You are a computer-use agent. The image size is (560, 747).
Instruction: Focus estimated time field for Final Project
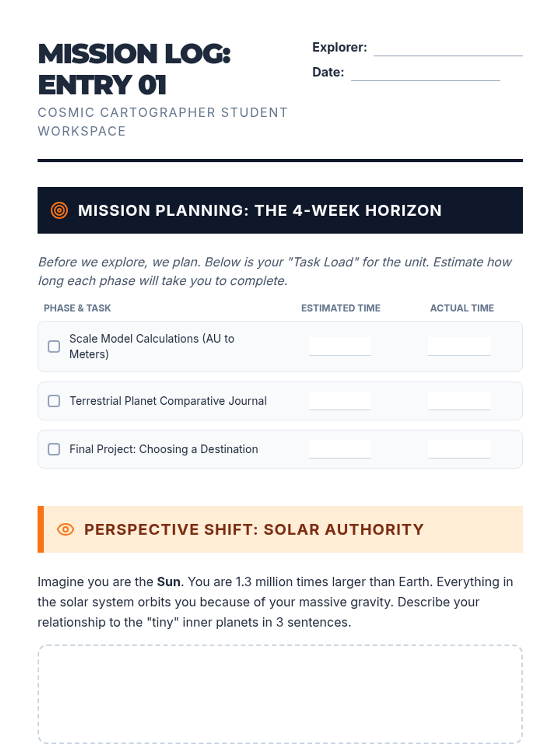[340, 449]
